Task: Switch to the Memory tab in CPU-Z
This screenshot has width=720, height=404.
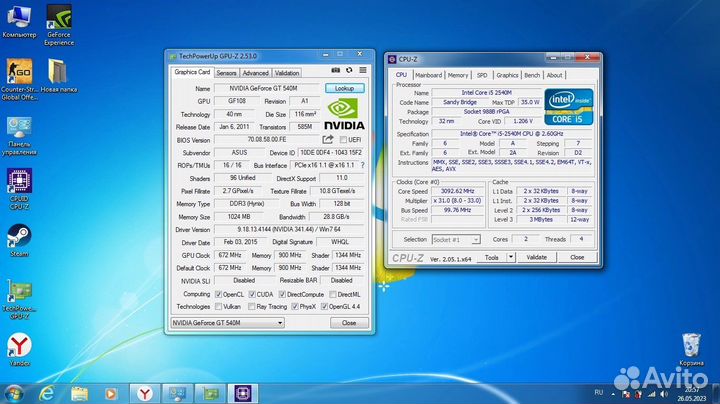Action: click(x=458, y=75)
